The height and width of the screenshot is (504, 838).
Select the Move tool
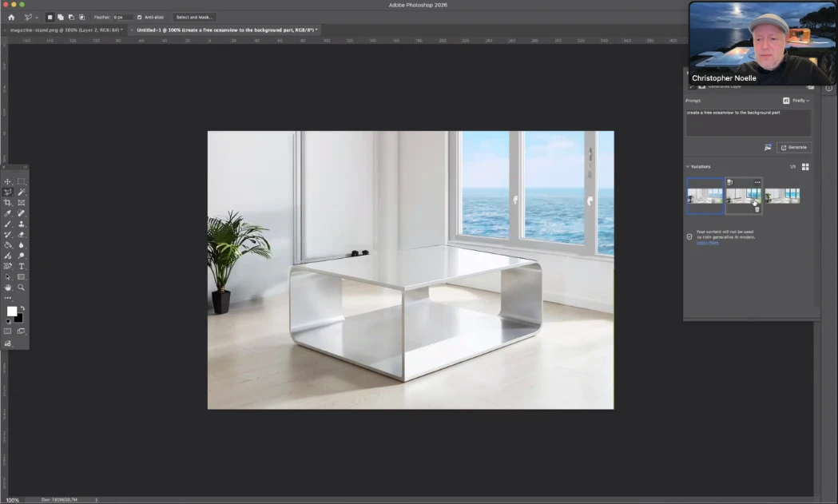click(8, 182)
